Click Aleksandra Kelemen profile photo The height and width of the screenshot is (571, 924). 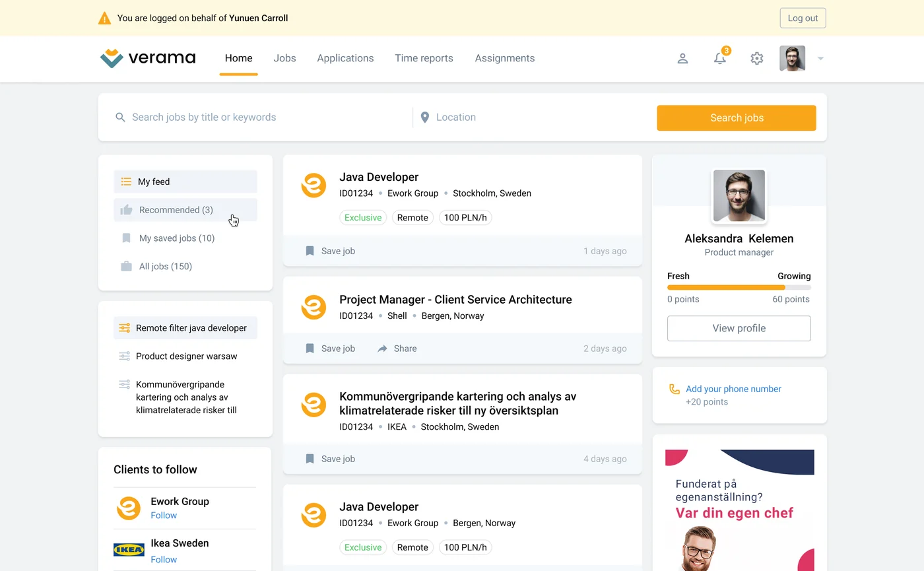click(x=739, y=196)
